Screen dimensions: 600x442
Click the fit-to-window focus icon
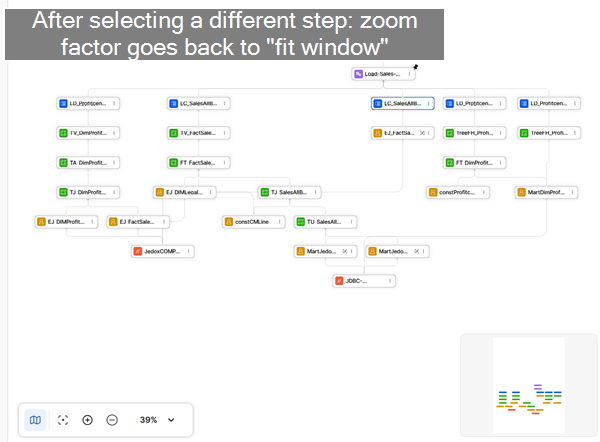[x=63, y=420]
